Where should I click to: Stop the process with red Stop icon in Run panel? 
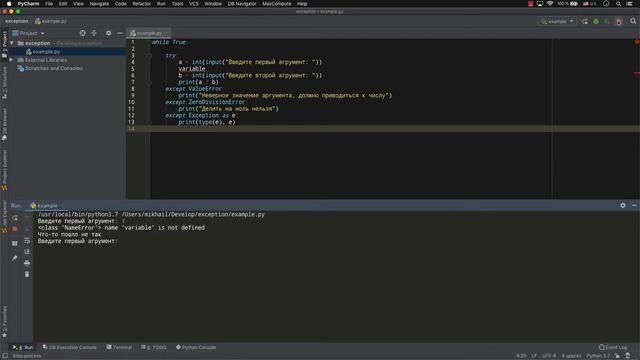click(15, 229)
